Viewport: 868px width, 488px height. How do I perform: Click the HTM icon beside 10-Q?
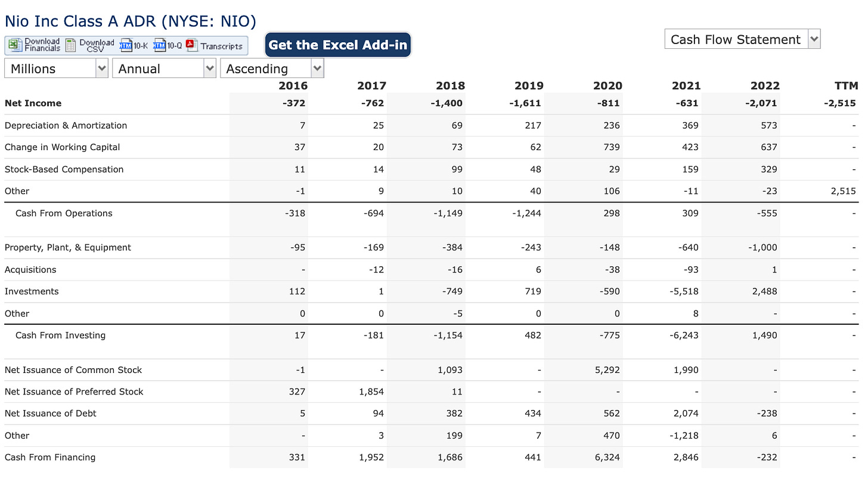pyautogui.click(x=159, y=45)
